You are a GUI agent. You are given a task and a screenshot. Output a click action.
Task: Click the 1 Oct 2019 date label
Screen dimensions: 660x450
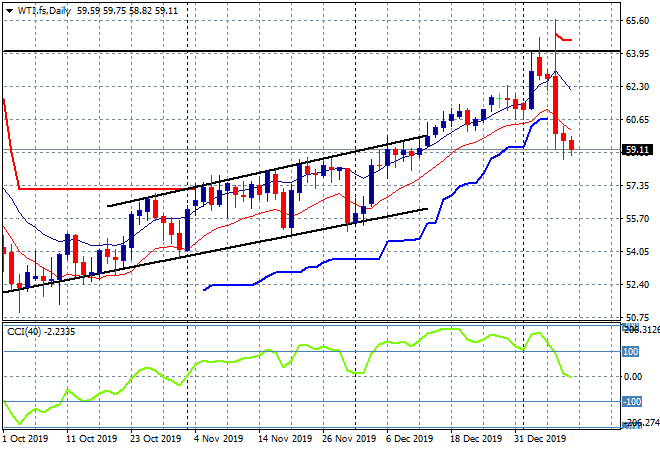(25, 439)
